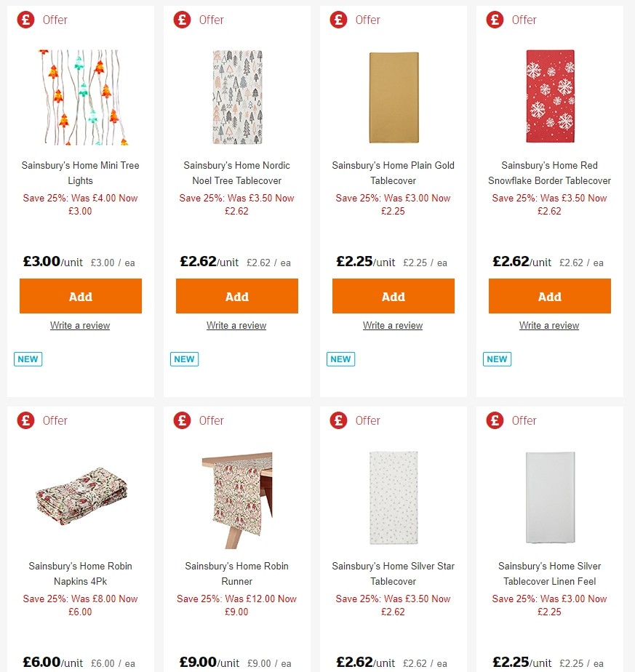Add Sainsbury's Home Mini Tree Lights to basket
The width and height of the screenshot is (635, 672).
[x=80, y=296]
